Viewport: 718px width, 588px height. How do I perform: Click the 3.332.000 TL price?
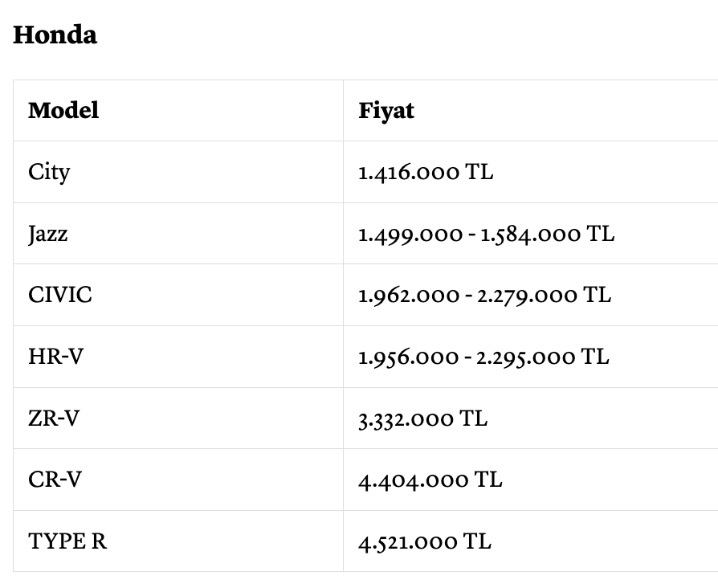422,419
